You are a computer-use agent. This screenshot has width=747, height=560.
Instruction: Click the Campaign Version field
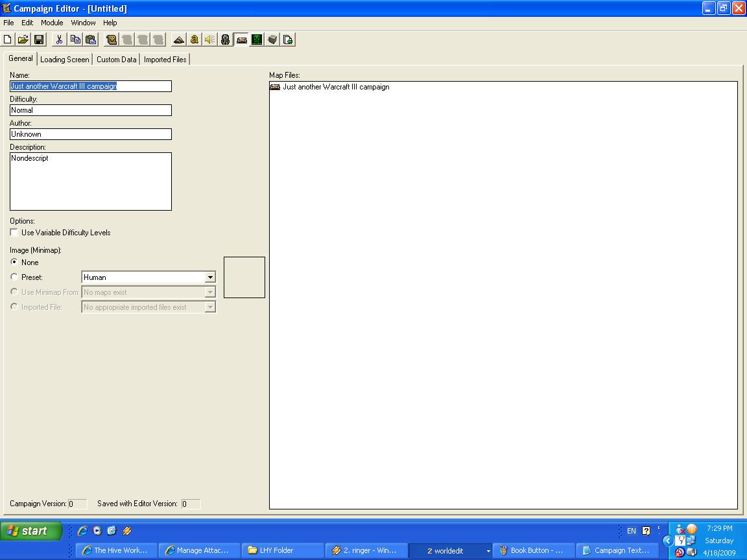tap(78, 504)
